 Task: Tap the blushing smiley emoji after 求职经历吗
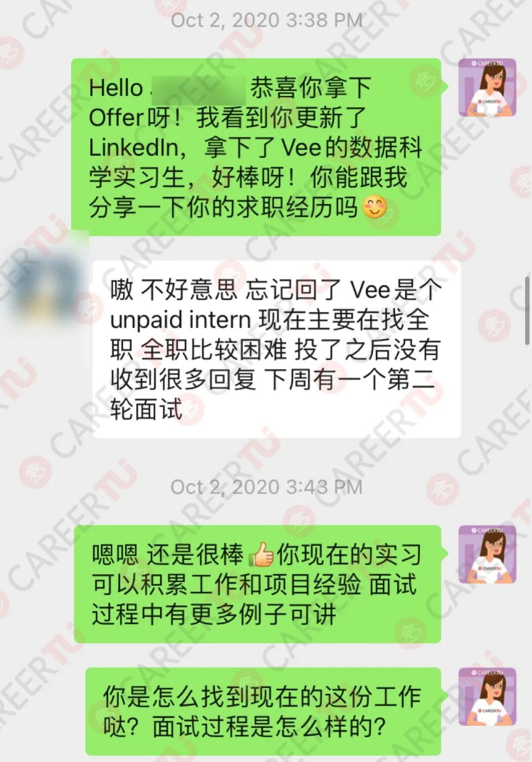[x=374, y=207]
